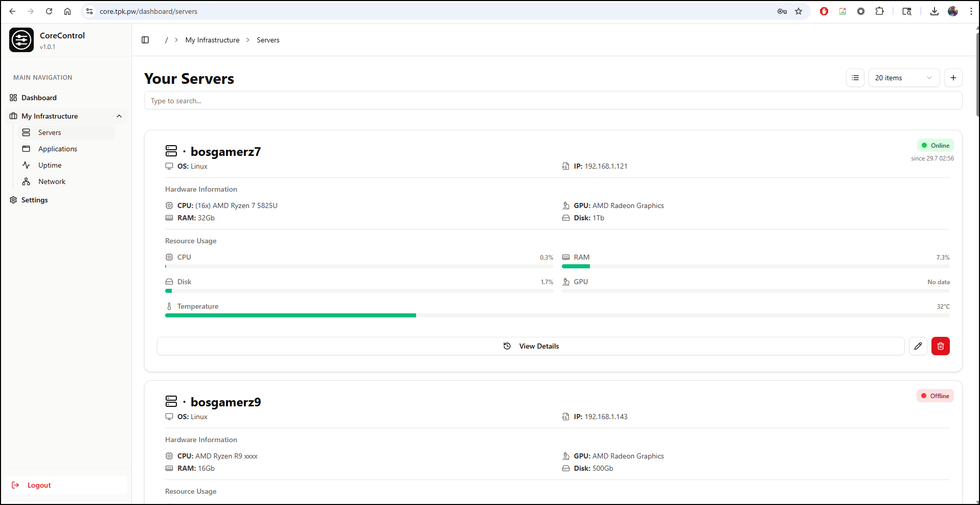The width and height of the screenshot is (980, 505).
Task: Click the root slash breadcrumb
Action: tap(166, 40)
